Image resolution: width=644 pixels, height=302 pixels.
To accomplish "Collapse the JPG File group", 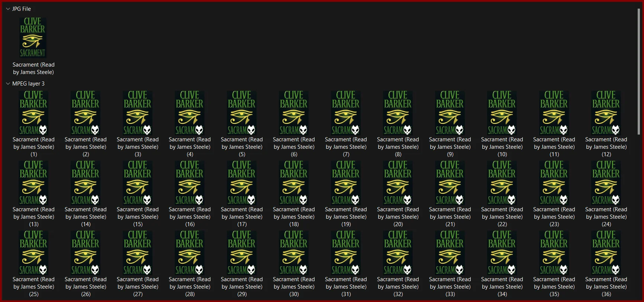I will pyautogui.click(x=8, y=9).
